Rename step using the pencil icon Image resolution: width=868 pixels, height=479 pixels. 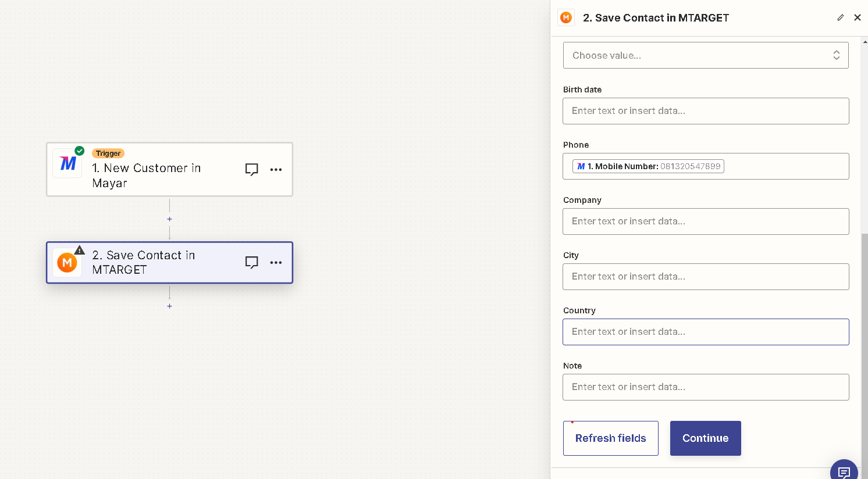click(840, 18)
